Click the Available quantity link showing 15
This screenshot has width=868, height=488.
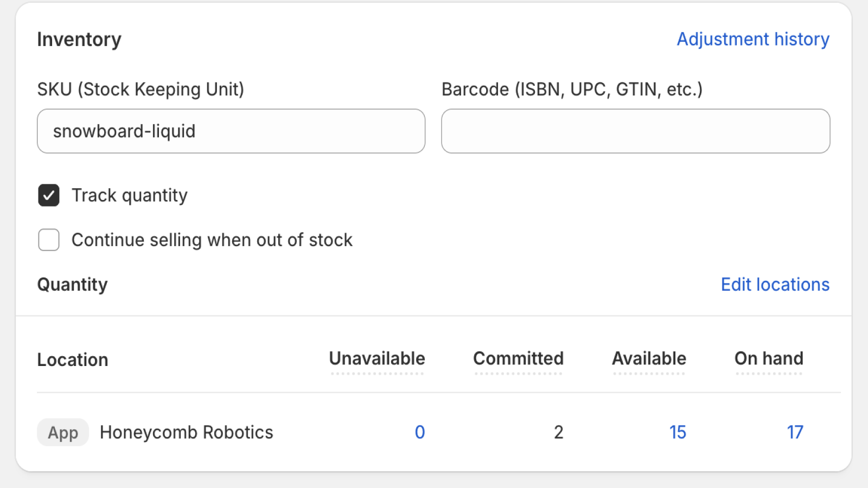[x=678, y=432]
